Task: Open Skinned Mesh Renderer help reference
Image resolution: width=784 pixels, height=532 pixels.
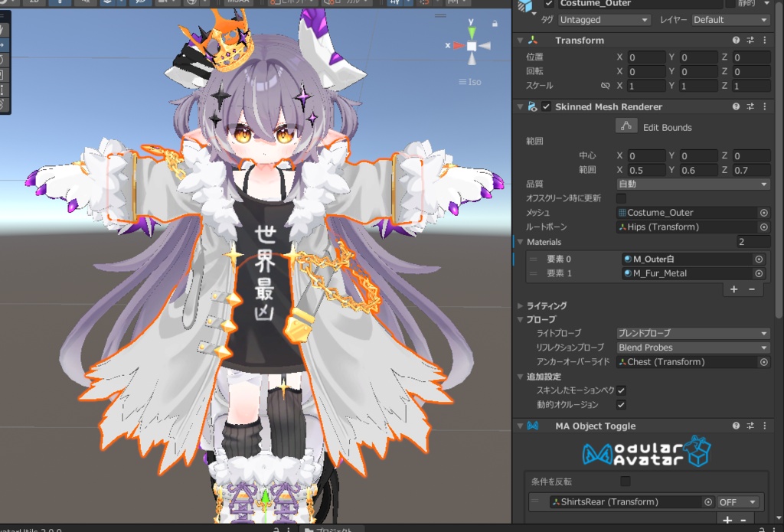Action: pos(736,106)
